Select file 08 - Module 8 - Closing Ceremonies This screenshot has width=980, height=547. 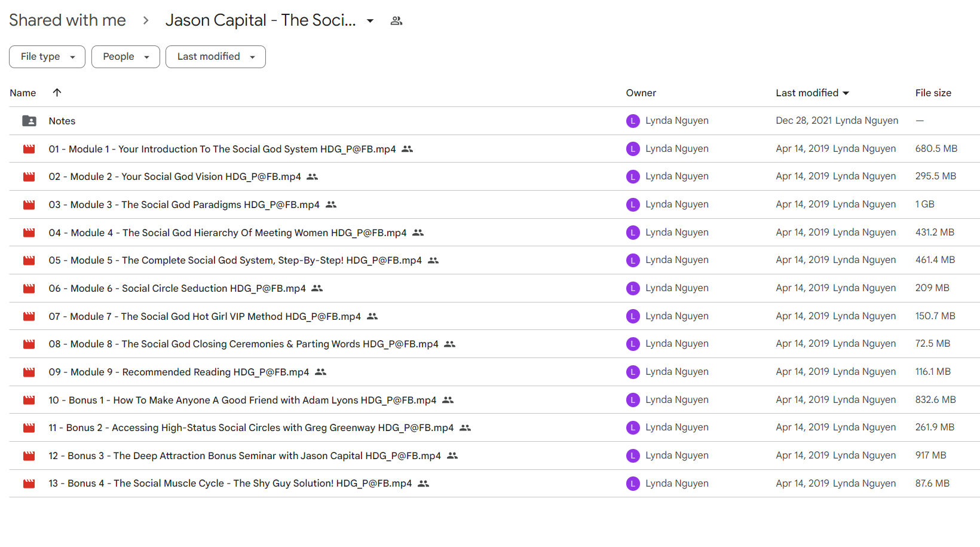244,344
